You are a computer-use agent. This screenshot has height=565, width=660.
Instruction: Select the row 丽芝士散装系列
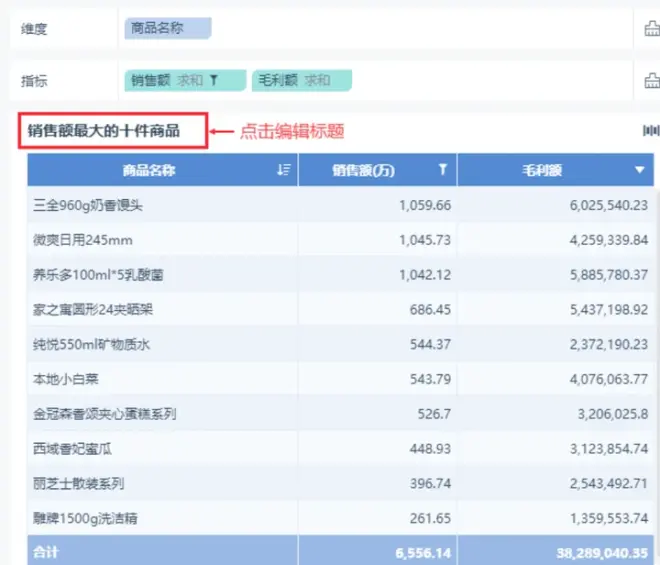341,483
